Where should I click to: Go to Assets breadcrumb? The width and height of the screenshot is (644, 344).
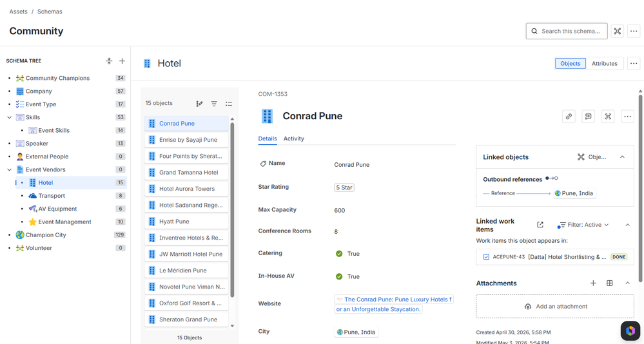[19, 12]
